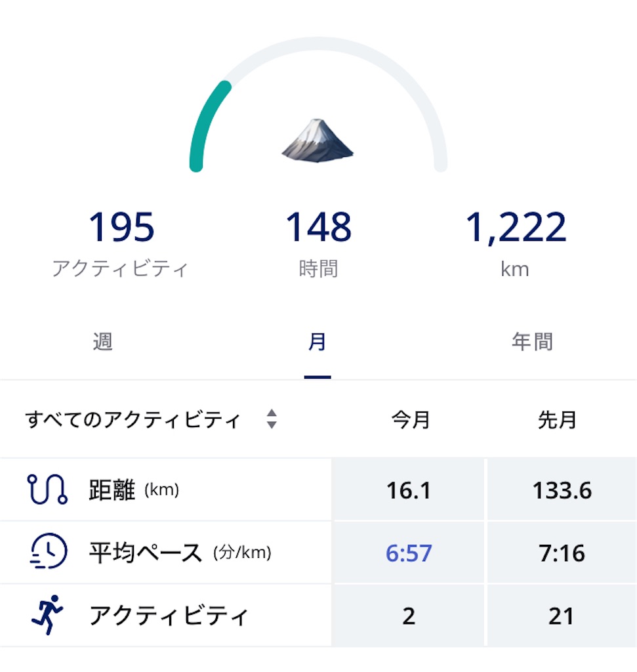The height and width of the screenshot is (672, 637).
Task: Click this month's distance value 16.1
Action: click(x=408, y=490)
